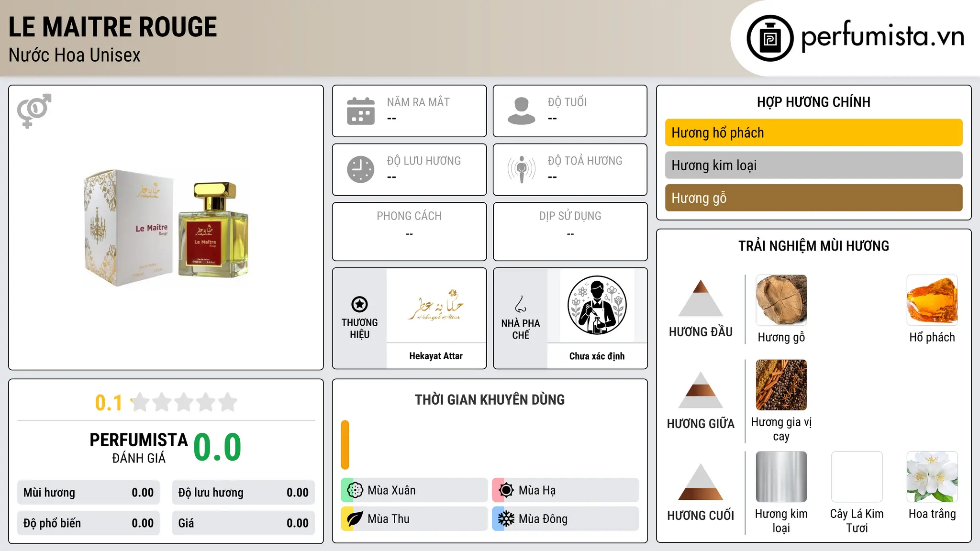Screen dimensions: 980x551
Task: Click the nose icon above Nhà pha chế
Action: pos(521,304)
